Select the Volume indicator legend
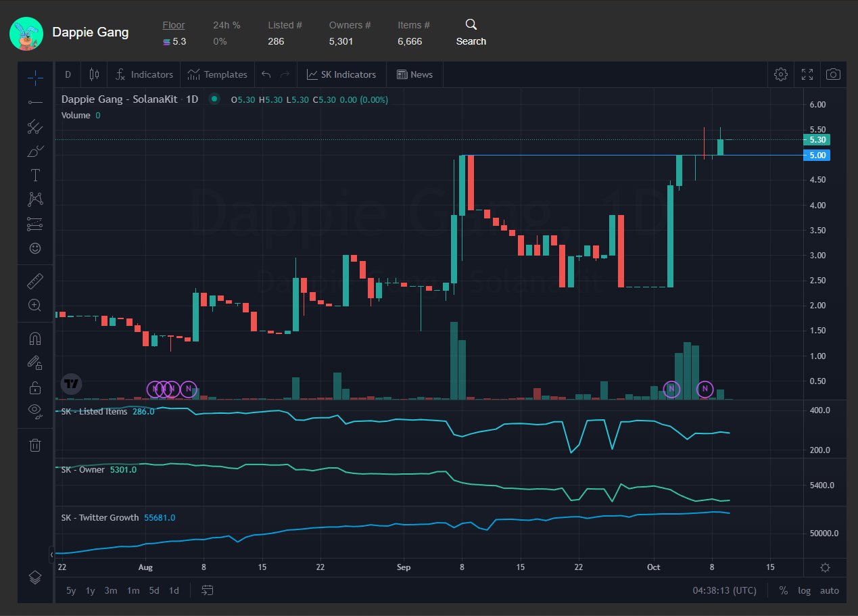This screenshot has width=858, height=616. (x=76, y=115)
